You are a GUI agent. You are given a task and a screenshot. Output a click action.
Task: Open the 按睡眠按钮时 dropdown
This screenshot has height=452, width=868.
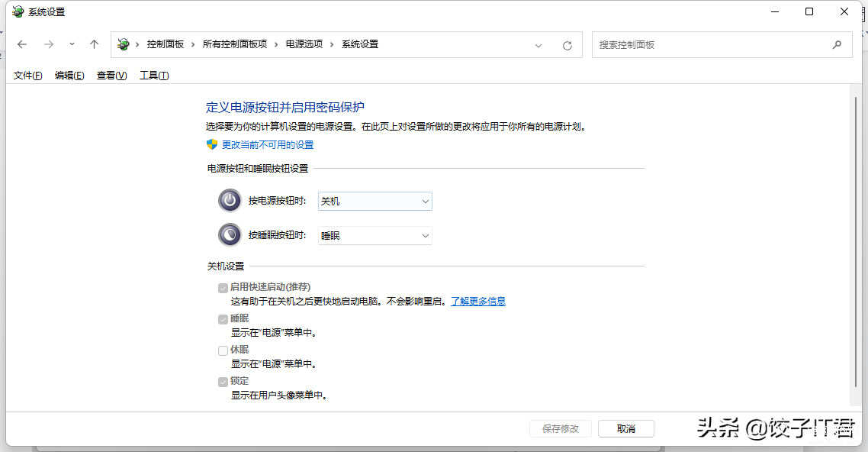coord(375,236)
